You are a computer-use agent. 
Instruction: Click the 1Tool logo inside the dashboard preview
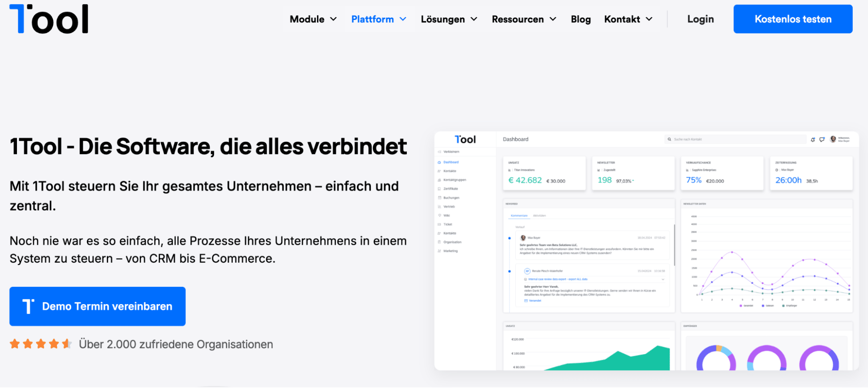coord(465,139)
